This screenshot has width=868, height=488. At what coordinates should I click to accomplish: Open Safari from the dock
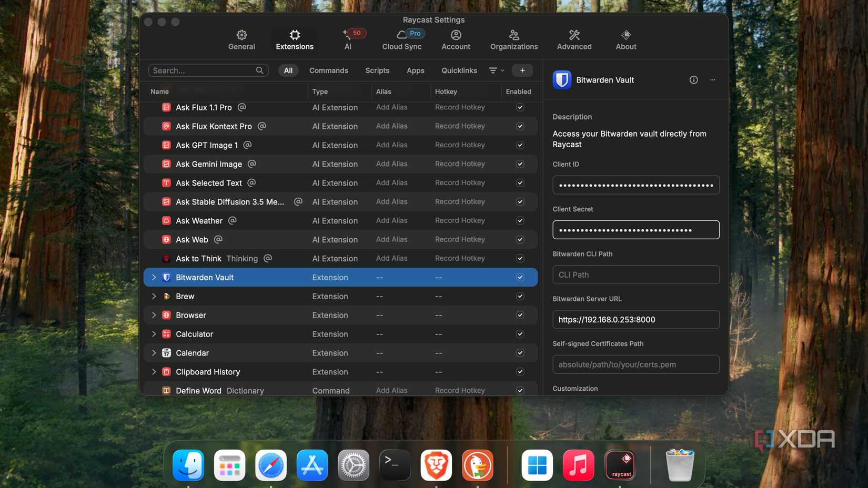point(271,465)
